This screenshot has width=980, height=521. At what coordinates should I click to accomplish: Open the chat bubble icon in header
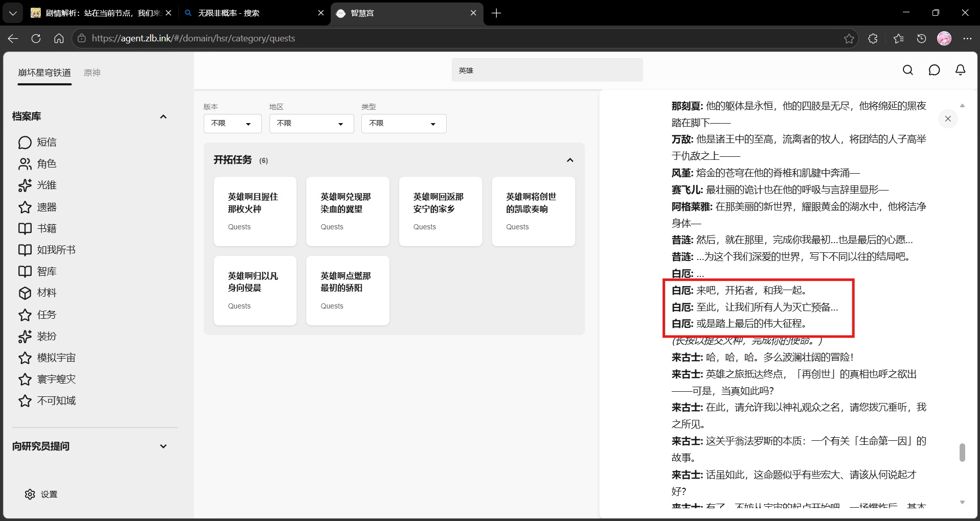(934, 70)
